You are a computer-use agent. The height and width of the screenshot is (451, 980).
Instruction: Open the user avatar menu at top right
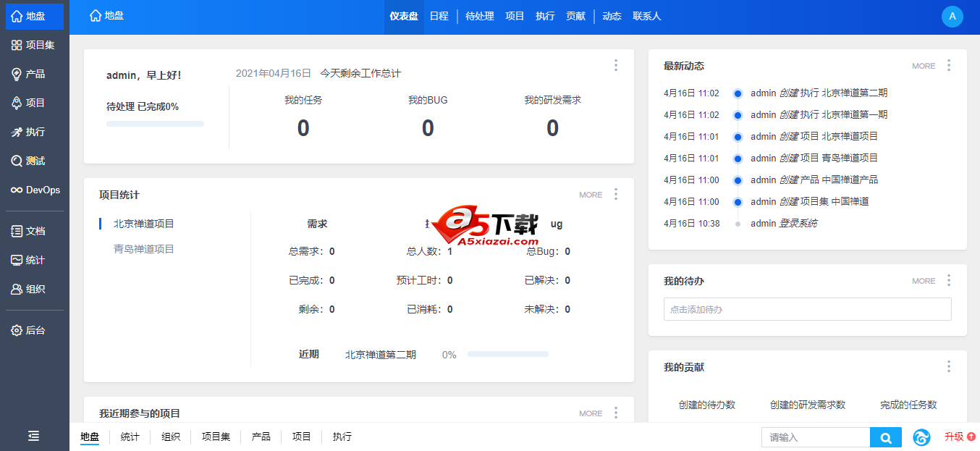(952, 16)
